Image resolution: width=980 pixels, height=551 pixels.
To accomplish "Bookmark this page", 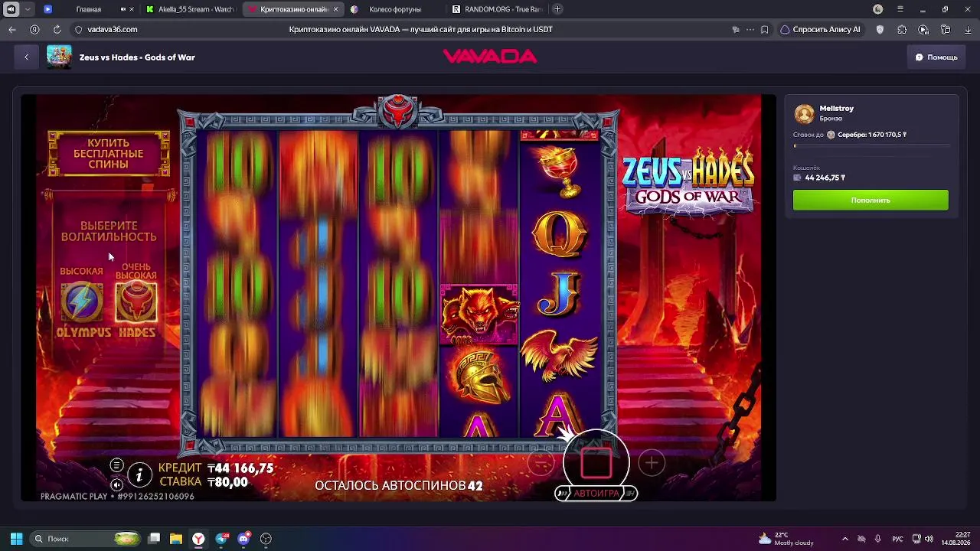I will coord(764,29).
